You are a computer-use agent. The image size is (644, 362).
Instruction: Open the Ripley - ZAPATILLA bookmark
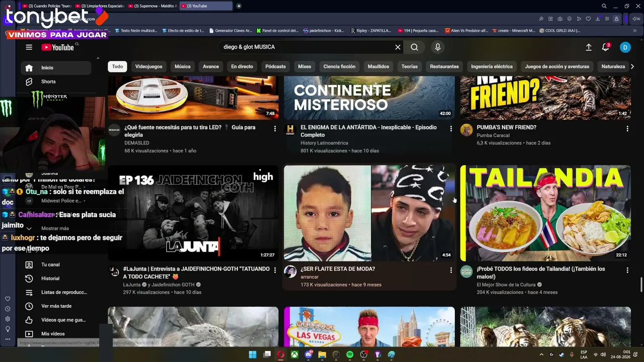(x=371, y=31)
